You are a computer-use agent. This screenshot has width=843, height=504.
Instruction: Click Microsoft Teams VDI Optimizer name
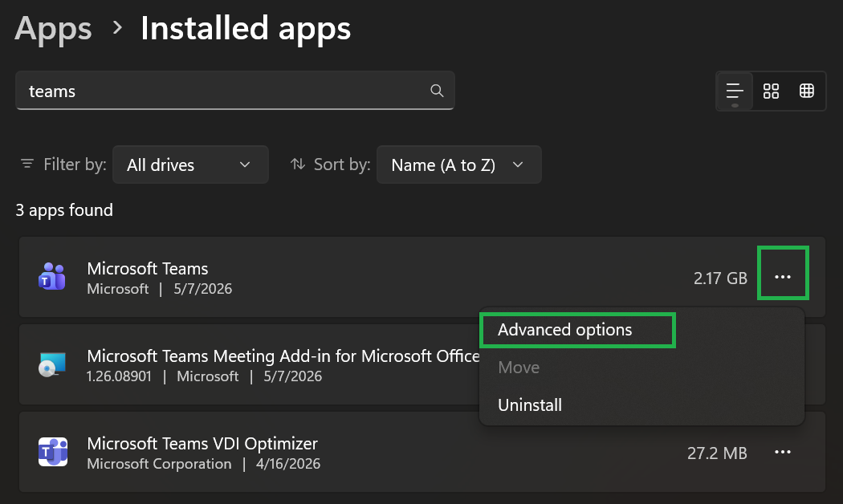pos(202,444)
